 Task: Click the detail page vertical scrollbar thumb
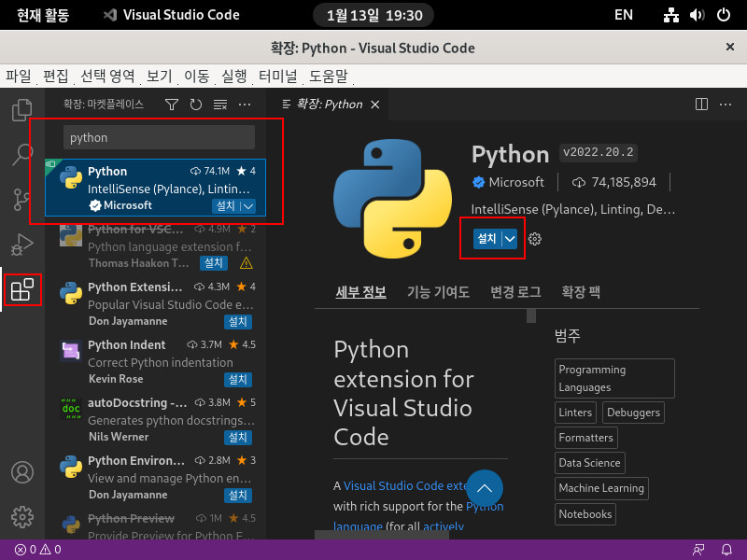(531, 316)
